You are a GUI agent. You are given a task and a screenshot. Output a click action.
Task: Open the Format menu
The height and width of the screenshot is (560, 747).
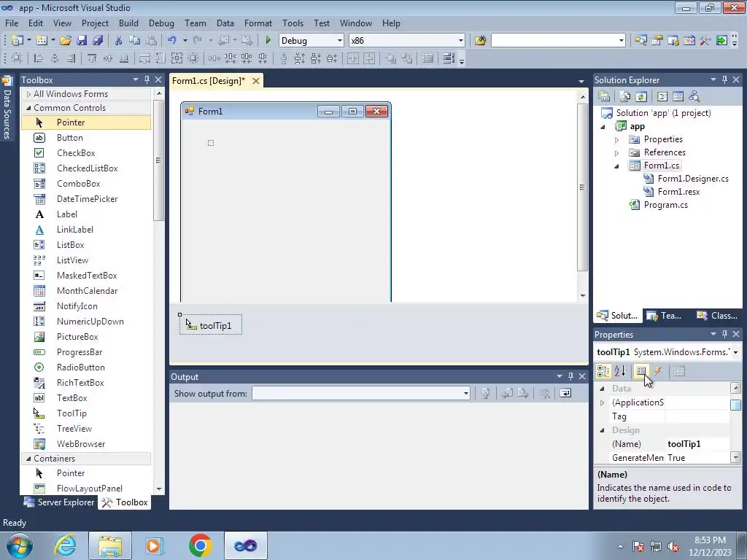tap(258, 23)
